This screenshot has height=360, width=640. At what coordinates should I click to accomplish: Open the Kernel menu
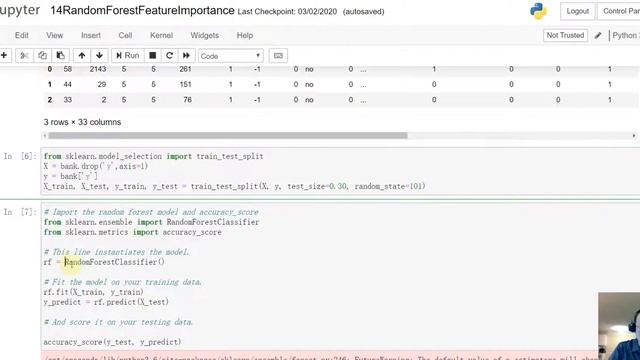pyautogui.click(x=161, y=36)
